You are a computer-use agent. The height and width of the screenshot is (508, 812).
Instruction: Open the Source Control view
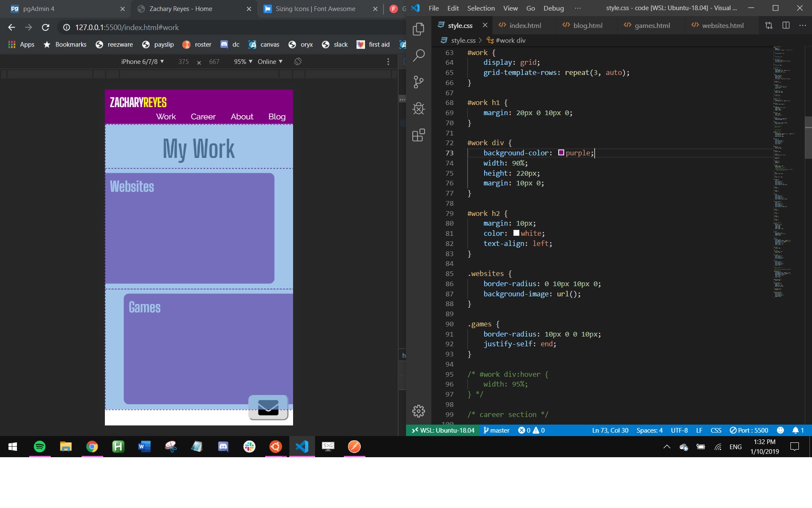pyautogui.click(x=418, y=82)
